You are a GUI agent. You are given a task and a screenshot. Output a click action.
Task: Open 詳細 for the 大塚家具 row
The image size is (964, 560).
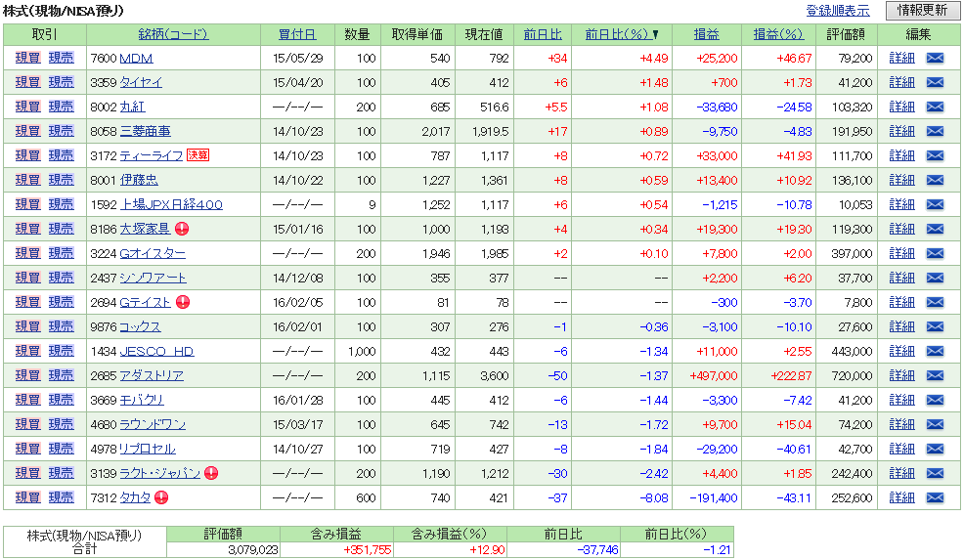pos(901,229)
